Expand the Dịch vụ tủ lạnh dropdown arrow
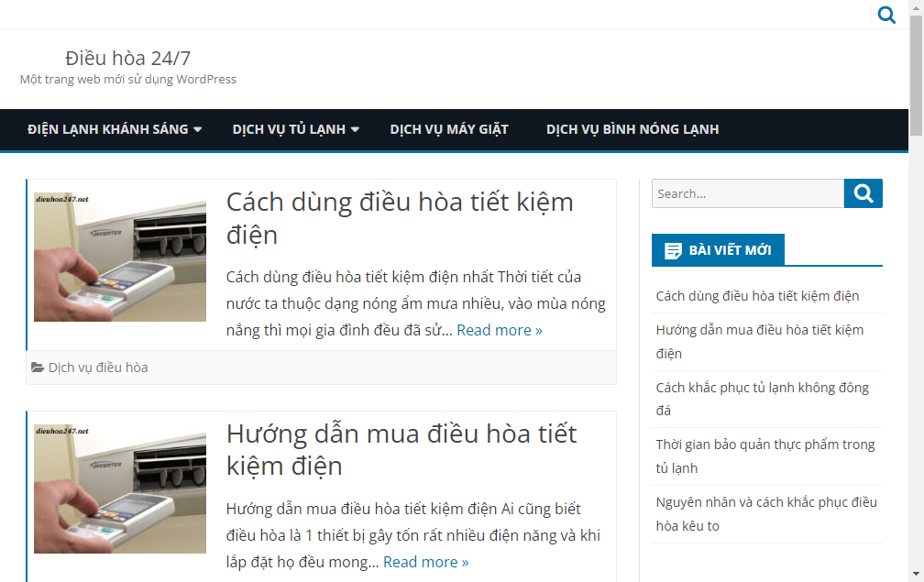 pos(355,129)
